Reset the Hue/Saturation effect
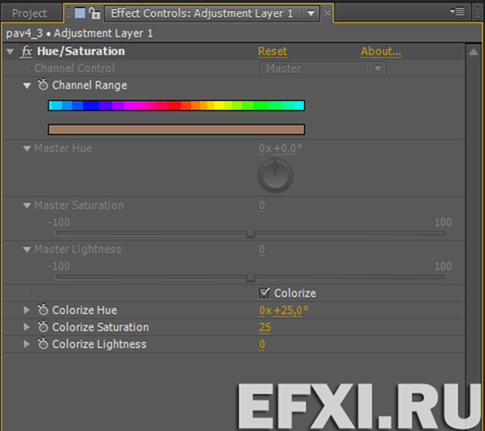Screen dimensions: 485x431 click(x=272, y=51)
